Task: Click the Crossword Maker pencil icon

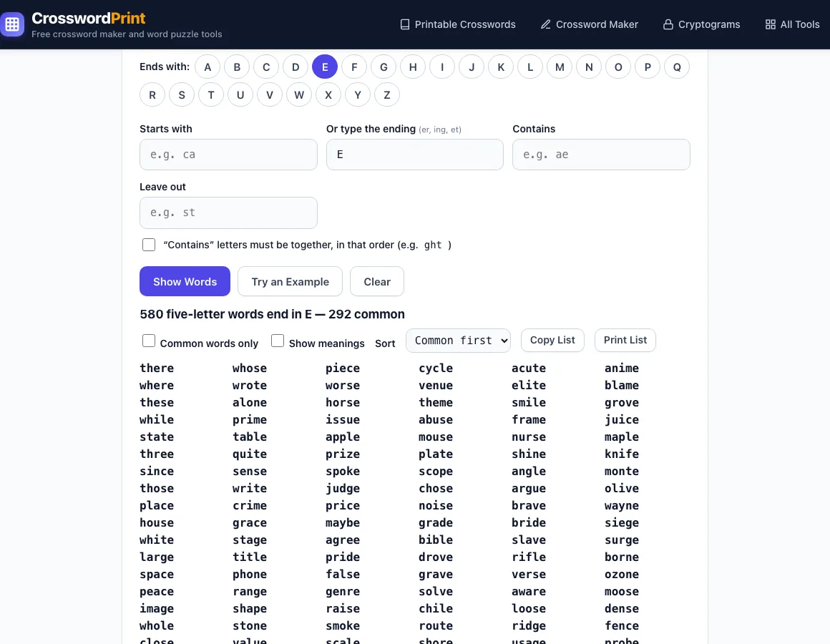Action: (546, 24)
